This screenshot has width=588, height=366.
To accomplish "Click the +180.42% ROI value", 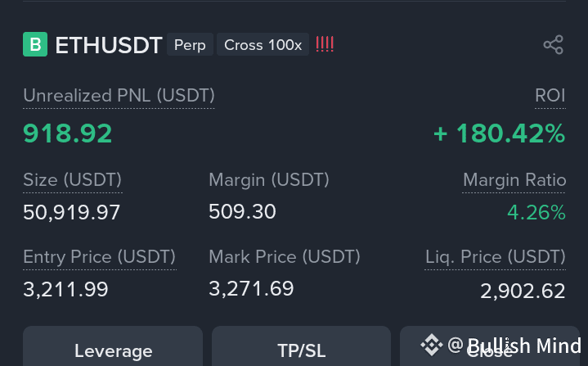I will [x=499, y=133].
